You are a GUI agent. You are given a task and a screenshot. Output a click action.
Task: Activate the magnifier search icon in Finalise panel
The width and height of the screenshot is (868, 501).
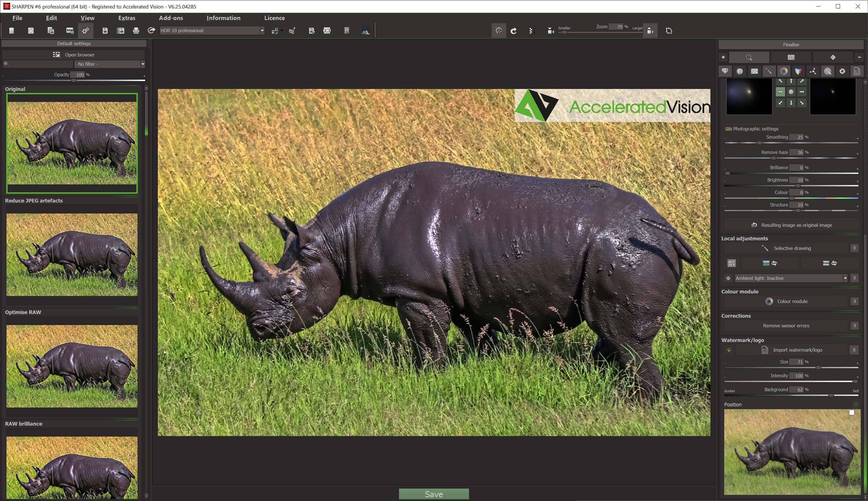(x=749, y=57)
